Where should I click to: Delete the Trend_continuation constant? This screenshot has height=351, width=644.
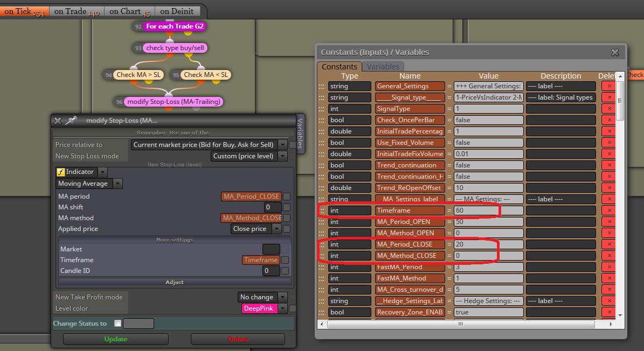click(x=609, y=165)
